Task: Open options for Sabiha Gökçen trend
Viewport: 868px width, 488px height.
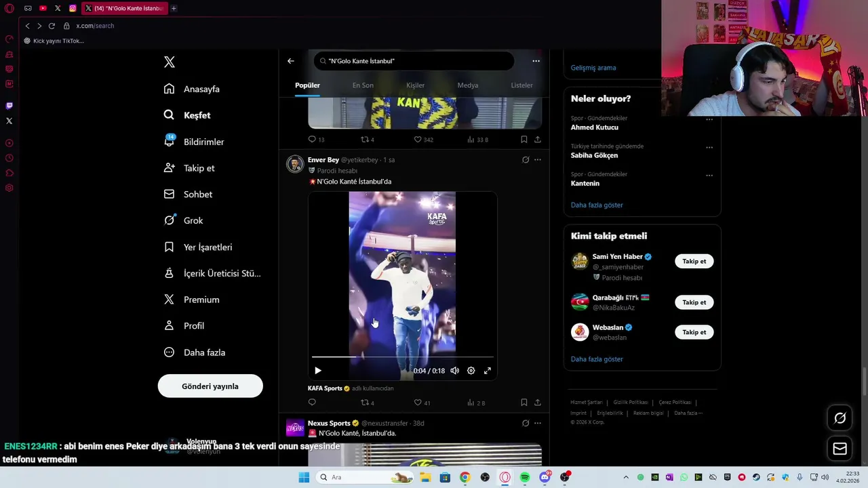Action: [709, 148]
